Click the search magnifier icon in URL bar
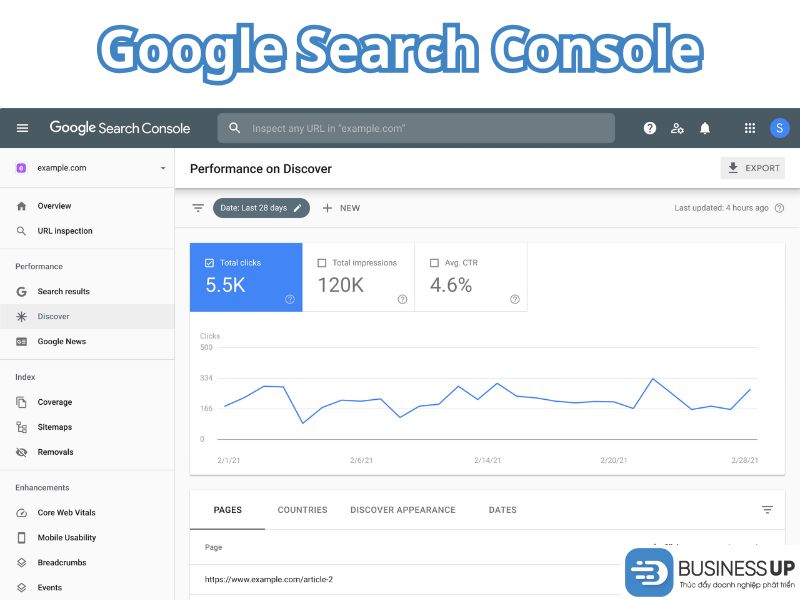Viewport: 800px width, 600px height. tap(234, 128)
